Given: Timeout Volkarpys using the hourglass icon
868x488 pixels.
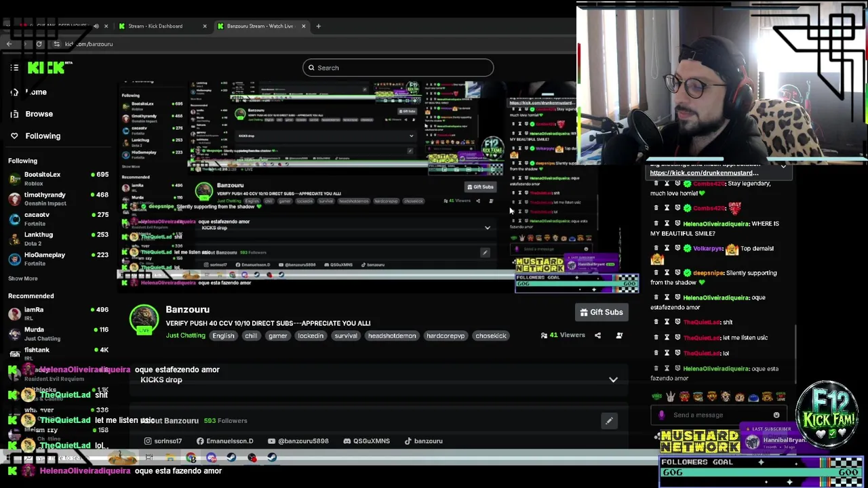Looking at the screenshot, I should [x=667, y=248].
